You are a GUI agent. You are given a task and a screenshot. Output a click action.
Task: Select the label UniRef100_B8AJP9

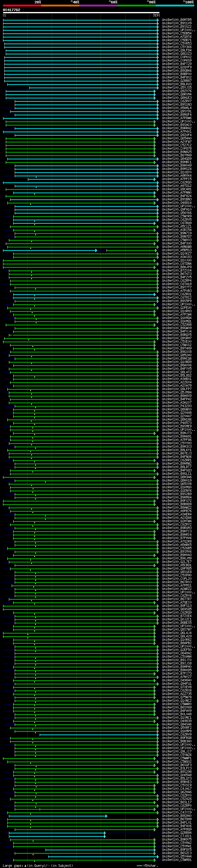(177, 267)
